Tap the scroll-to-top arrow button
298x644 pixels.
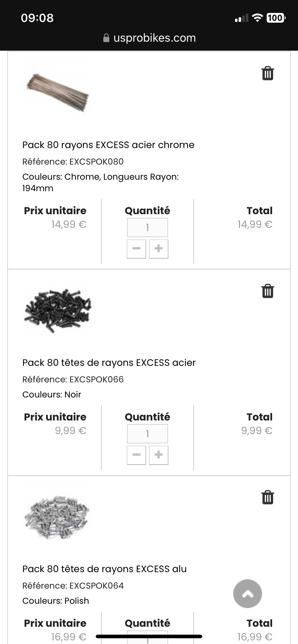coord(248,594)
